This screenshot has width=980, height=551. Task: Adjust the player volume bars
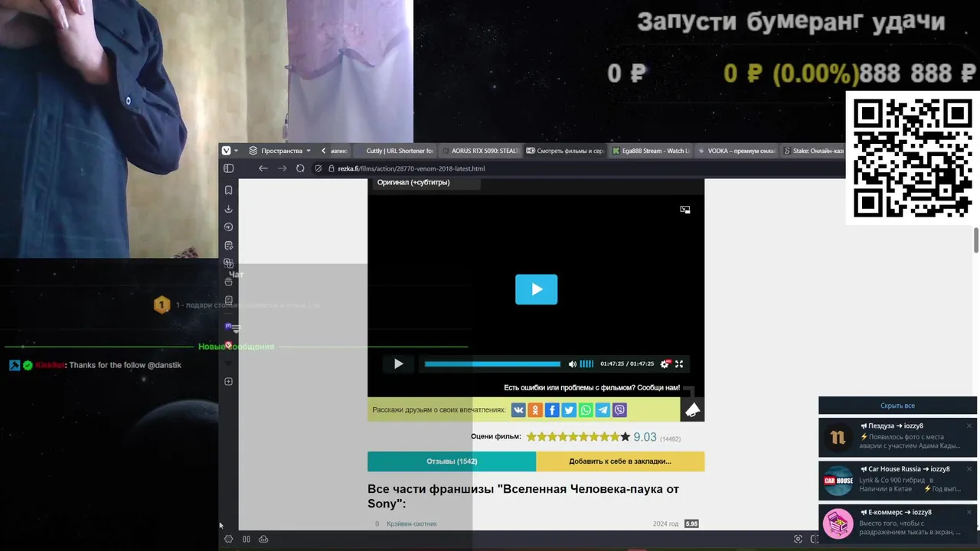pos(586,364)
